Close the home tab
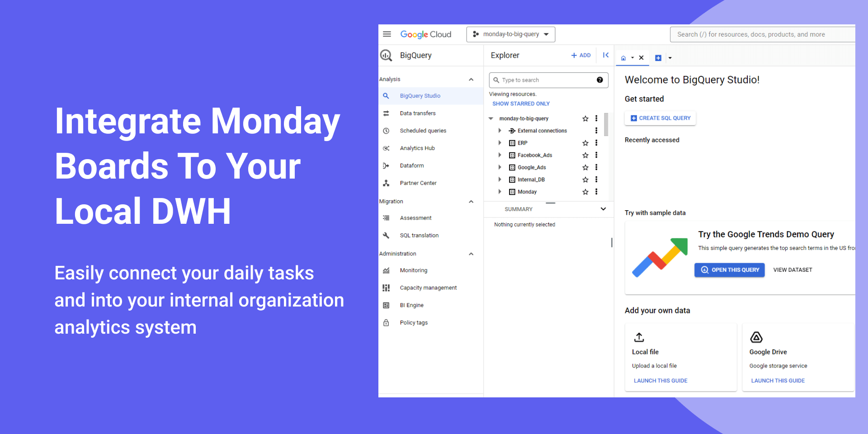 coord(641,58)
